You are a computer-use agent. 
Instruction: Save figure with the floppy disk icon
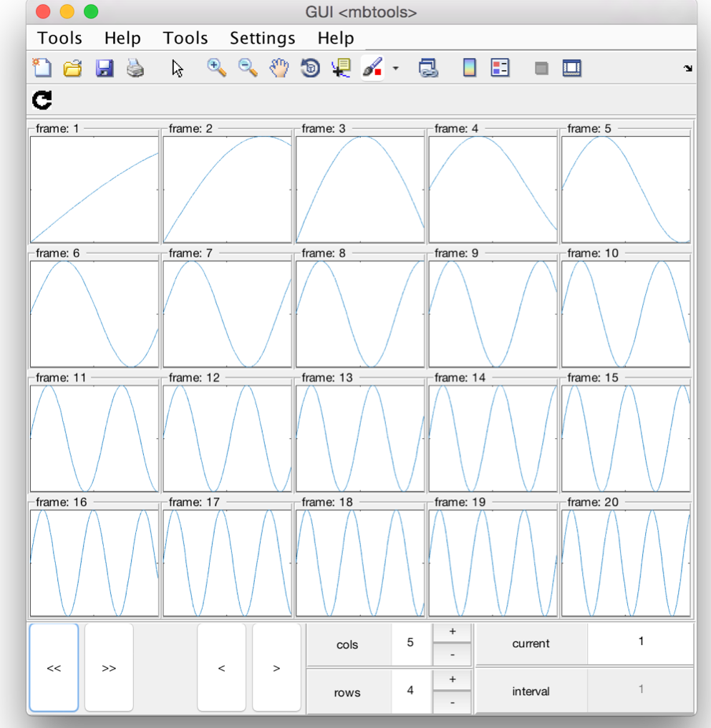(x=105, y=68)
